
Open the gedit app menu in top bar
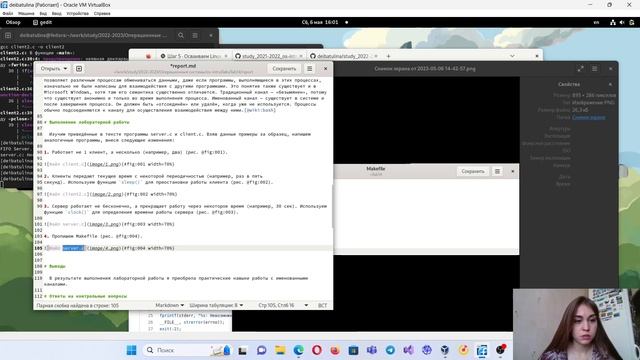[42, 22]
